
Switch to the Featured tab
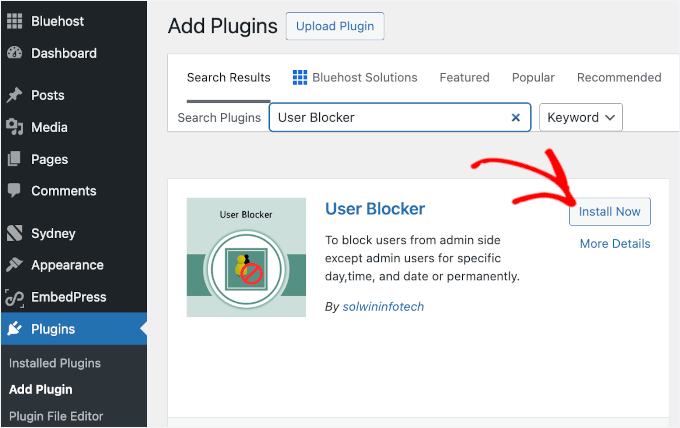464,78
